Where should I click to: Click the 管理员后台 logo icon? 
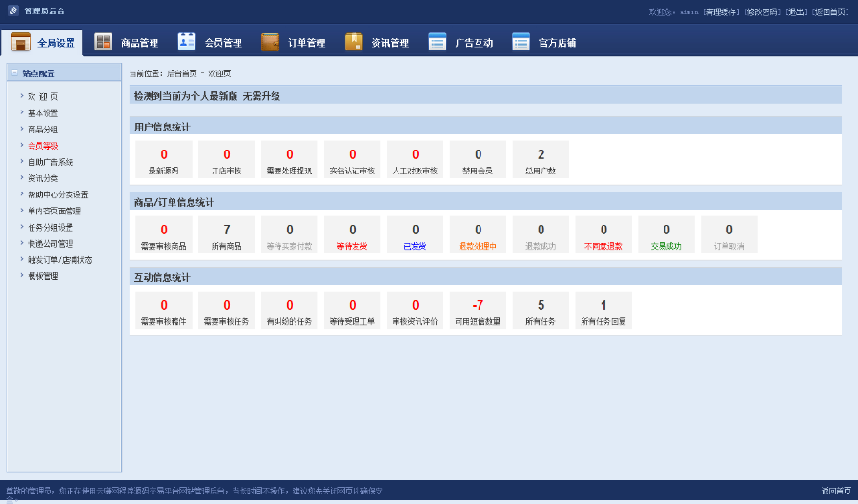pyautogui.click(x=13, y=10)
